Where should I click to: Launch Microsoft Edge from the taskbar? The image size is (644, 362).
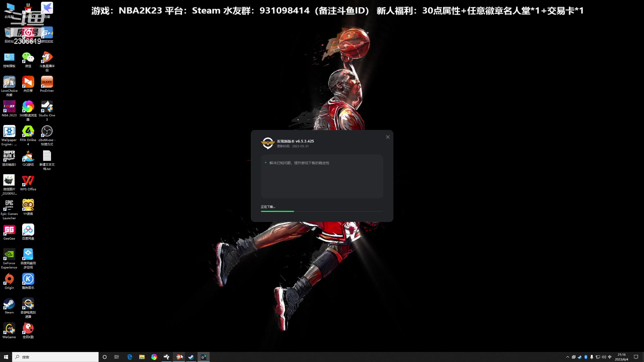point(129,357)
